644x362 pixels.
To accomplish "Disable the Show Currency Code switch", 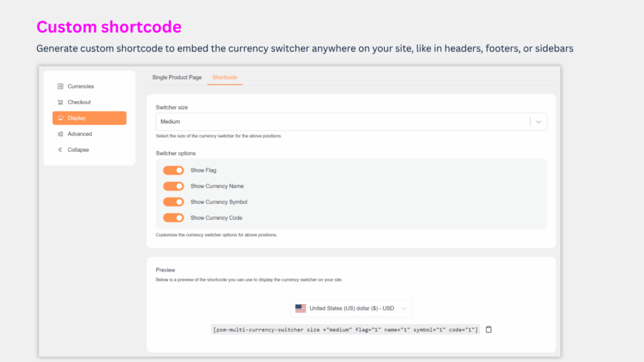I will (x=174, y=217).
